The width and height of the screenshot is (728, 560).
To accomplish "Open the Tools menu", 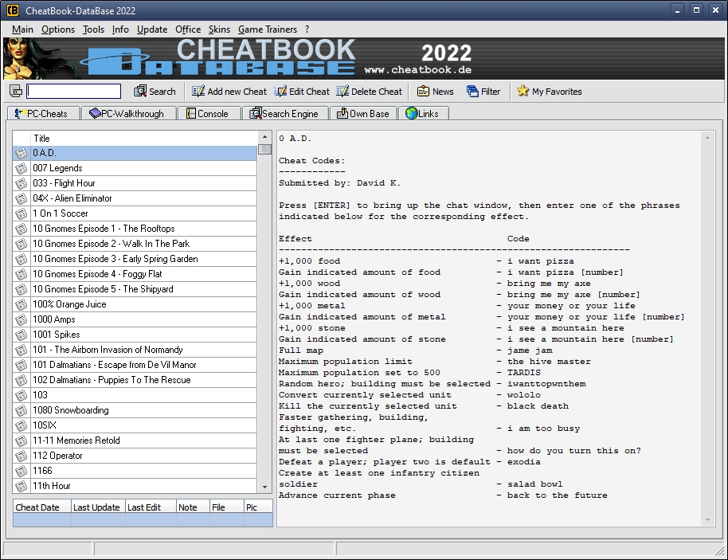I will (x=93, y=29).
